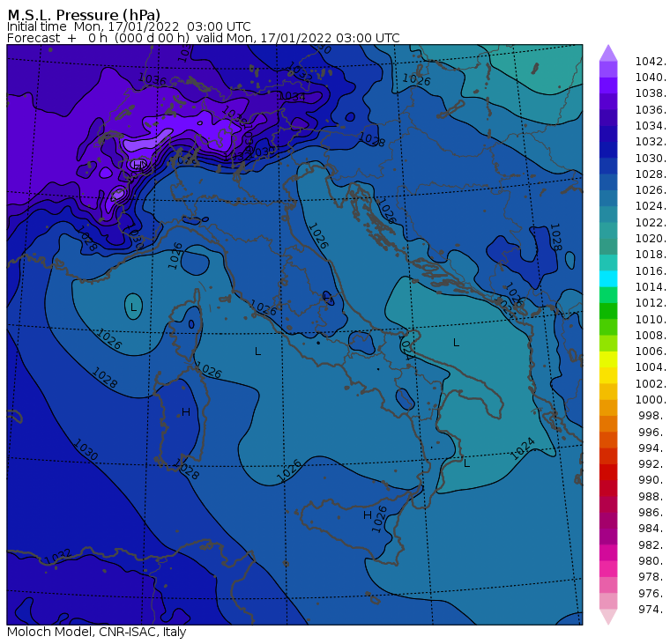
Task: Select the Initial time line of text
Action: [x=129, y=26]
